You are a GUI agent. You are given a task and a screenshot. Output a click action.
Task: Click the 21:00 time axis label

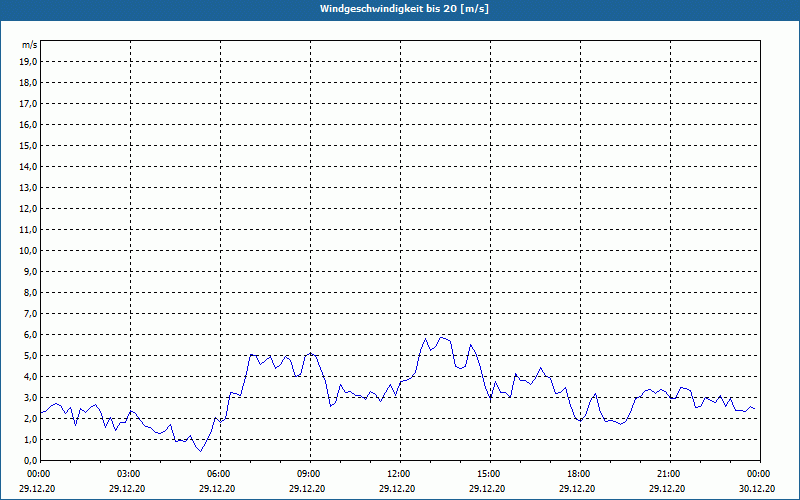tap(669, 474)
